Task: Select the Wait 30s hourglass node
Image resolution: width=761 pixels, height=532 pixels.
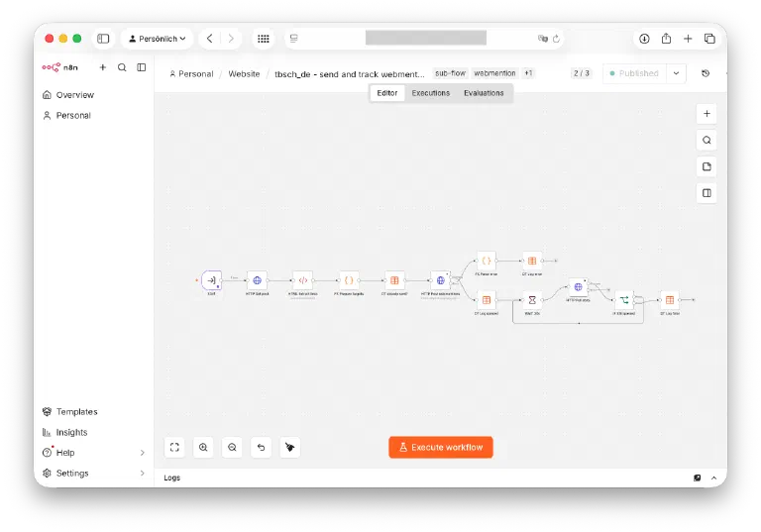Action: tap(532, 300)
